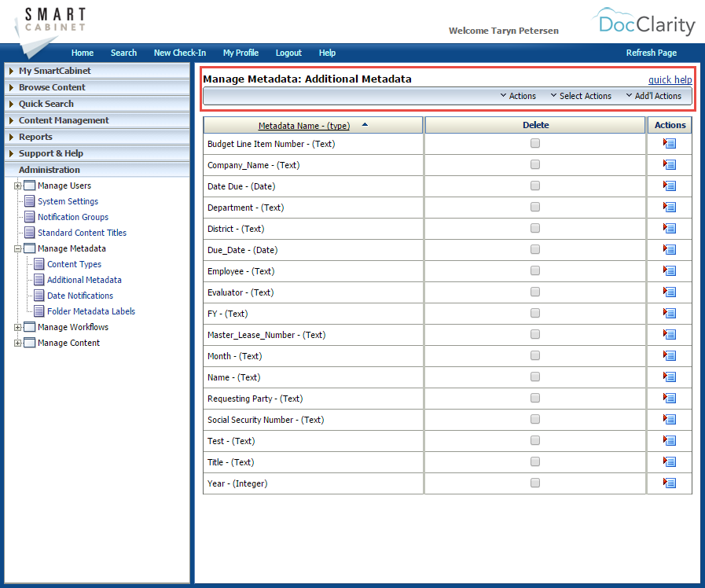Viewport: 705px width, 588px height.
Task: Click the Metadata Name sort arrow
Action: (365, 124)
